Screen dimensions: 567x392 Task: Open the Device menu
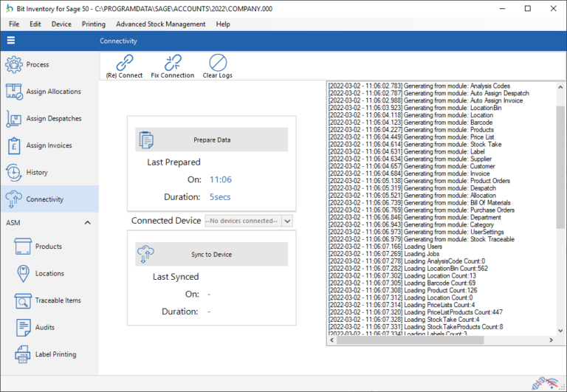[61, 24]
